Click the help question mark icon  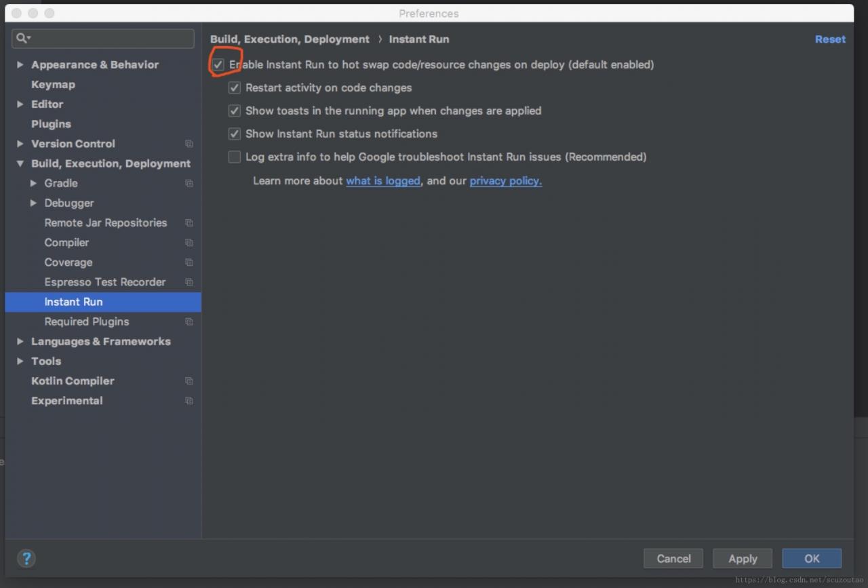[x=26, y=558]
